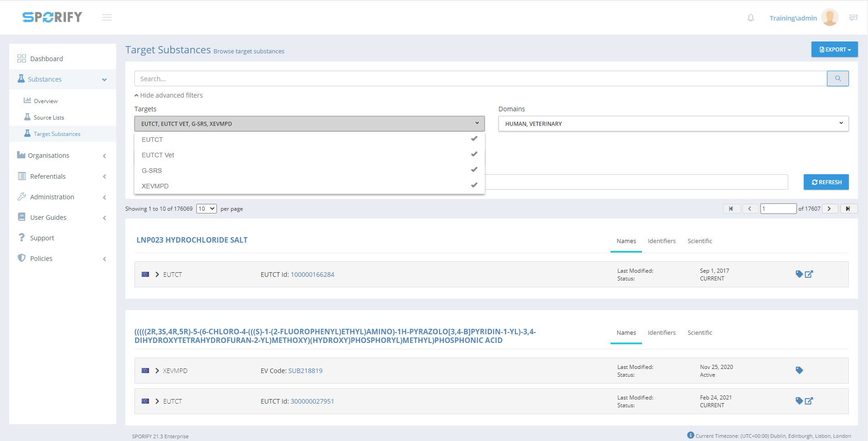
Task: Open the Export dropdown button
Action: coord(834,49)
